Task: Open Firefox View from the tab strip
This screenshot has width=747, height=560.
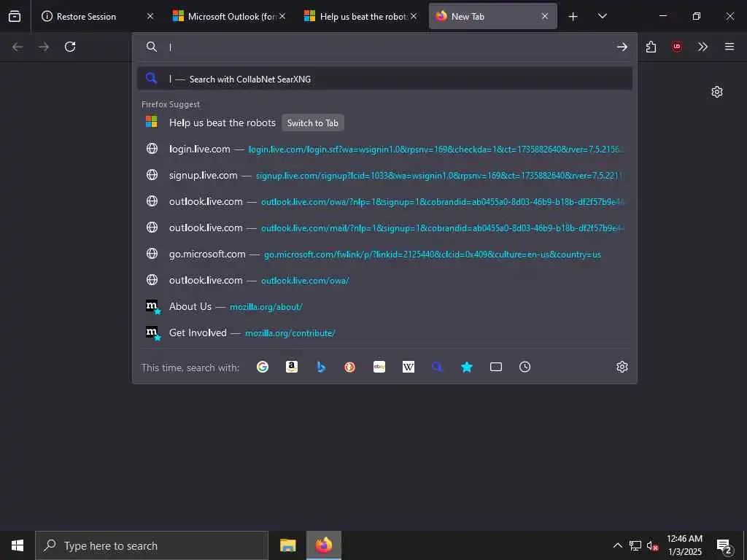Action: point(15,16)
